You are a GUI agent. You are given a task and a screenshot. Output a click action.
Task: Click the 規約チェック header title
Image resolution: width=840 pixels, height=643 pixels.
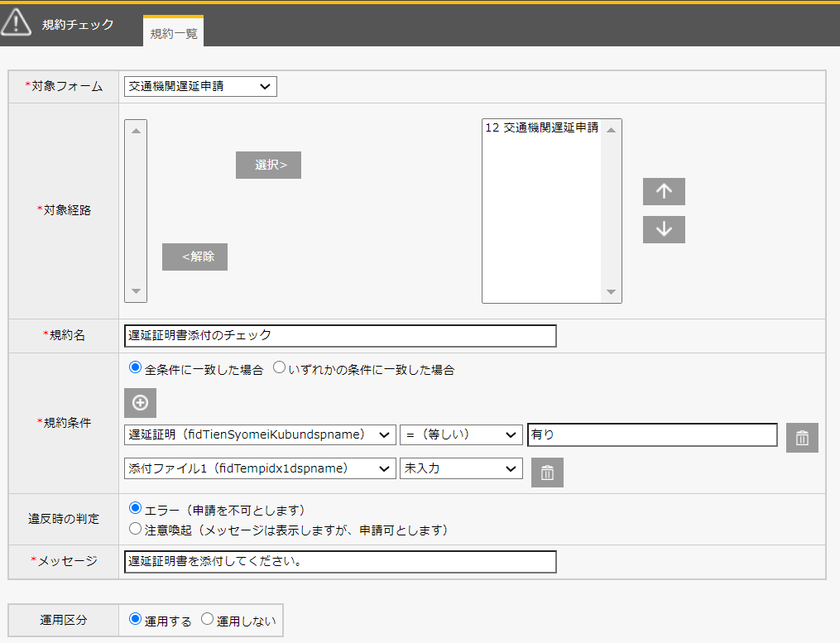pyautogui.click(x=79, y=25)
